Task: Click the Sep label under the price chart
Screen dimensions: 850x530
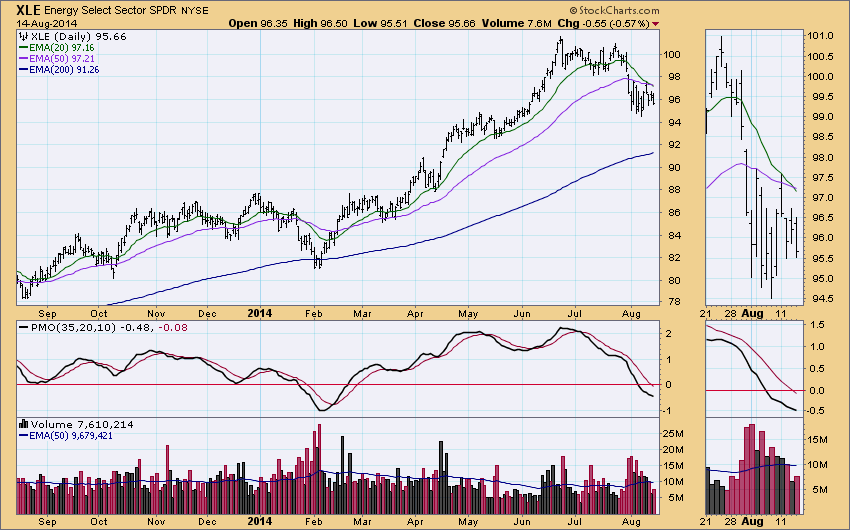Action: coord(47,314)
